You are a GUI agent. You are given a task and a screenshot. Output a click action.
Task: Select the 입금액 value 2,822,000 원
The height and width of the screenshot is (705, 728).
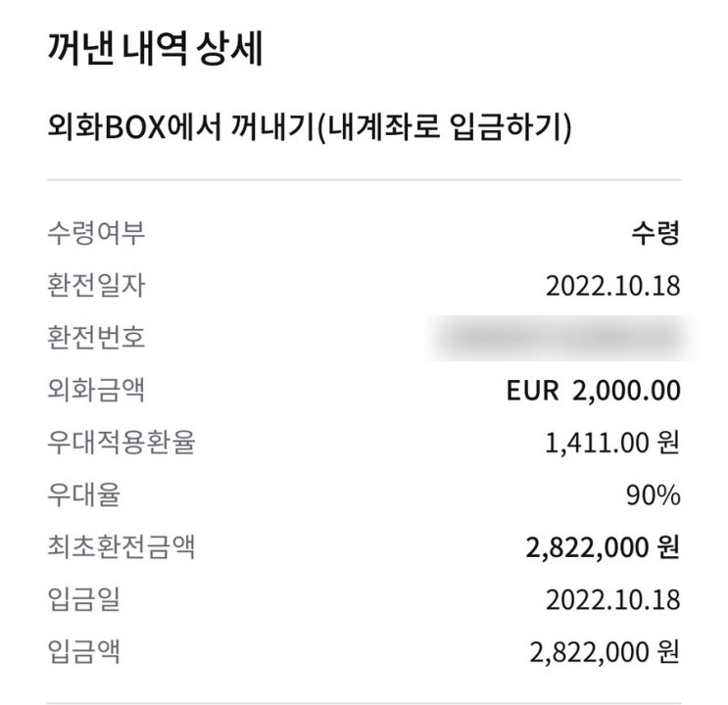click(x=605, y=652)
